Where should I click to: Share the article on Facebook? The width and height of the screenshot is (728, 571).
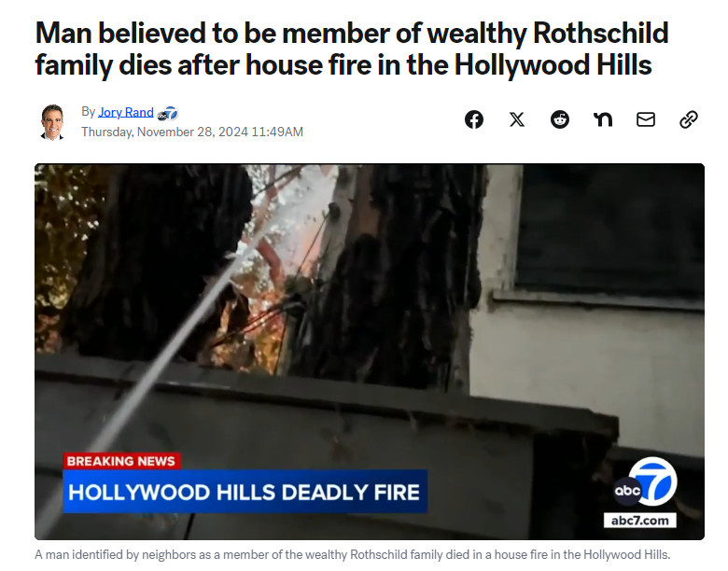click(x=473, y=119)
